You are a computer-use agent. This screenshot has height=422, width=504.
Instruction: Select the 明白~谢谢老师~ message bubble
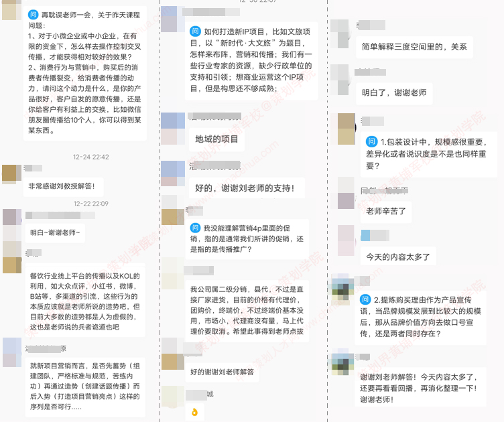point(55,232)
